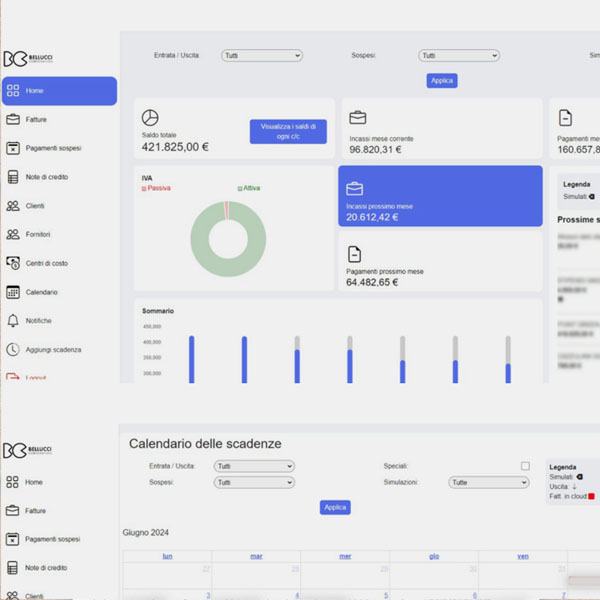The height and width of the screenshot is (600, 600).
Task: Open Sospesi dropdown in top dashboard
Action: (x=459, y=55)
